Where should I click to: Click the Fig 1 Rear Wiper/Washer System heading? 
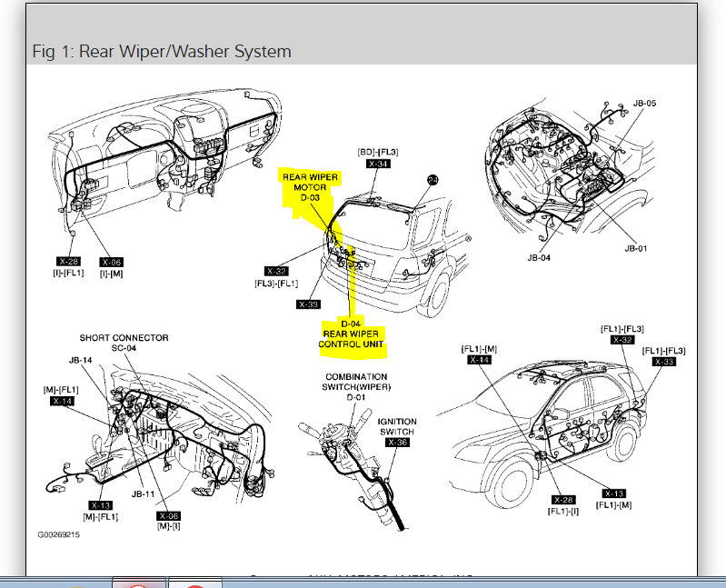click(x=162, y=51)
